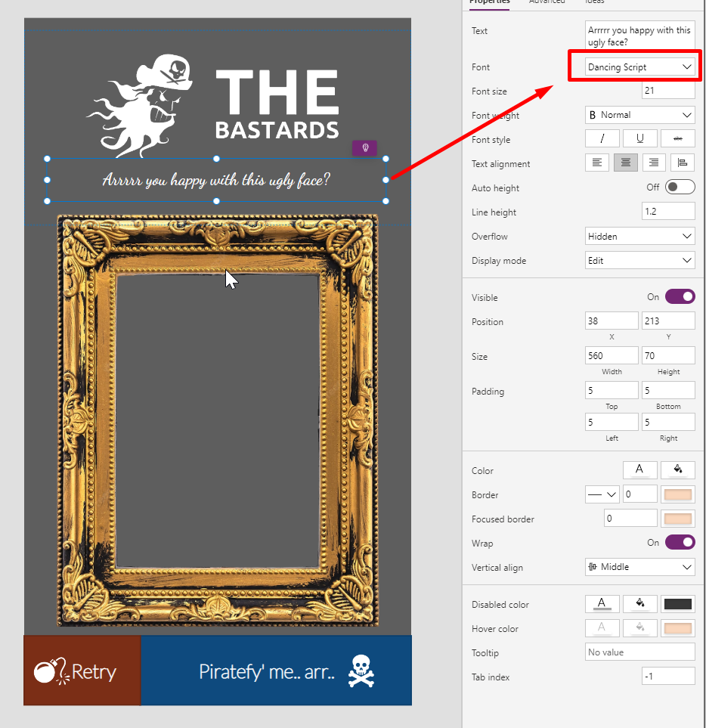The image size is (706, 728).
Task: Open the fill color picker in Color row
Action: tap(678, 470)
